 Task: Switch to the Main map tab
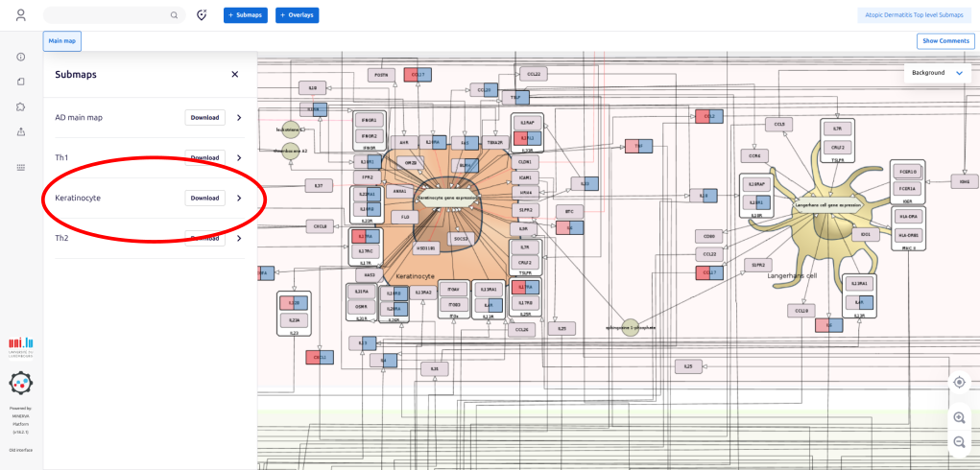point(61,41)
